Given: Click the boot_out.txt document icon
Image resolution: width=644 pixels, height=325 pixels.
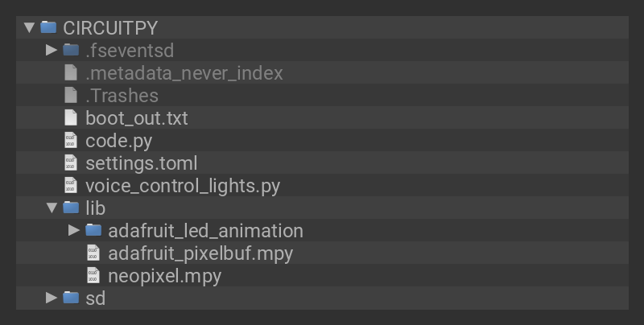Looking at the screenshot, I should tap(71, 118).
